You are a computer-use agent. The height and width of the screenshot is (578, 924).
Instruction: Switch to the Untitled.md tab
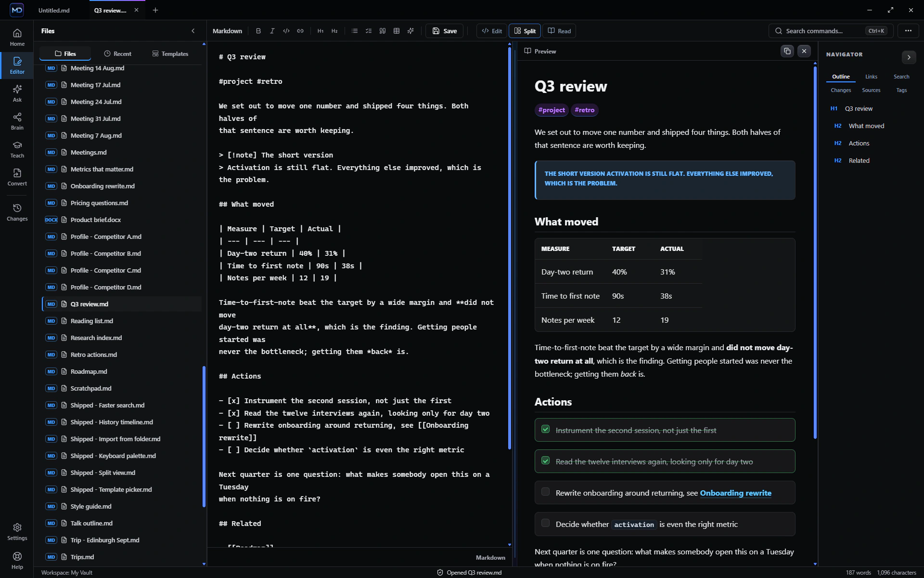tap(54, 10)
